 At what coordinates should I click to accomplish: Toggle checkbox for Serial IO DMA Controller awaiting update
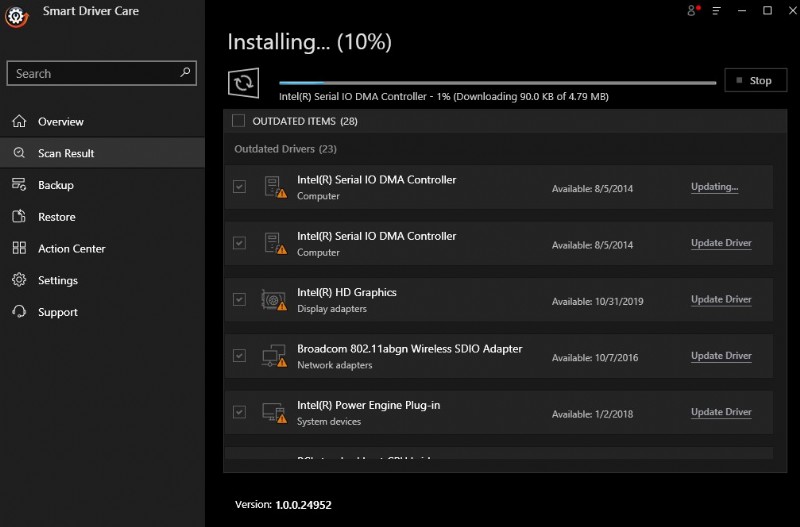239,243
